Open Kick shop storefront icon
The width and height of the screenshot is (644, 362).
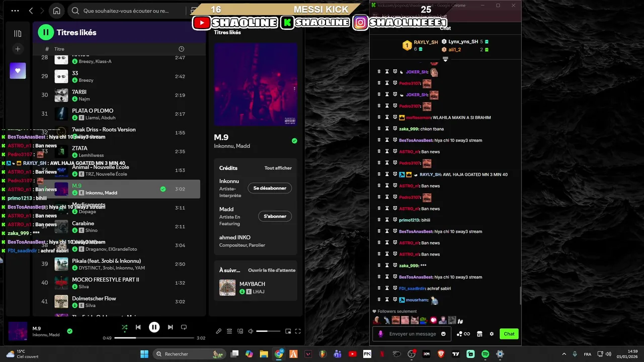479,334
